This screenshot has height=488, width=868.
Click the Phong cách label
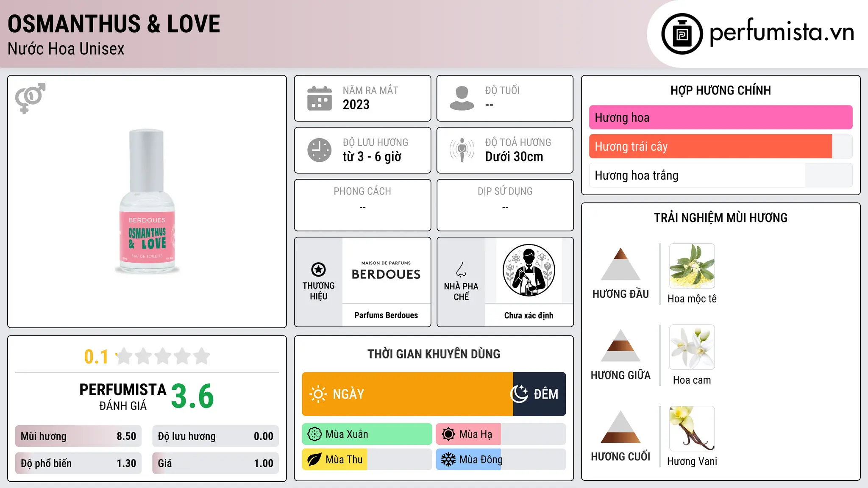(362, 191)
